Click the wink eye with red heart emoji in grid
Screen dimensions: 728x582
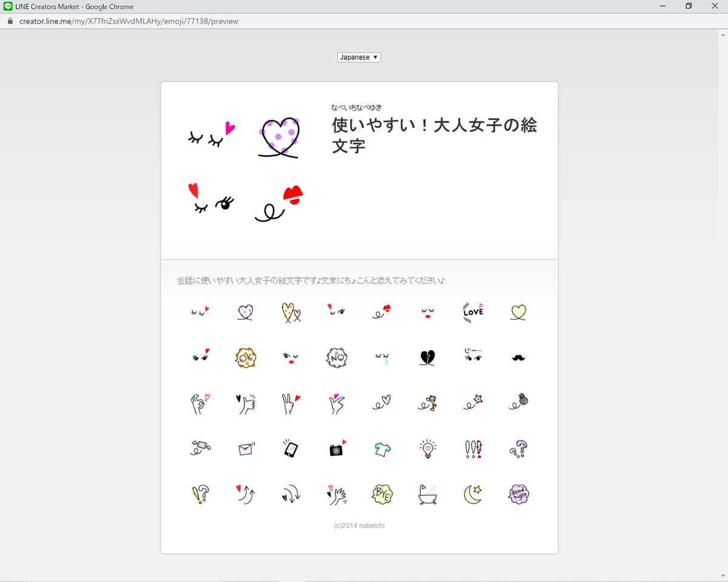click(x=336, y=310)
